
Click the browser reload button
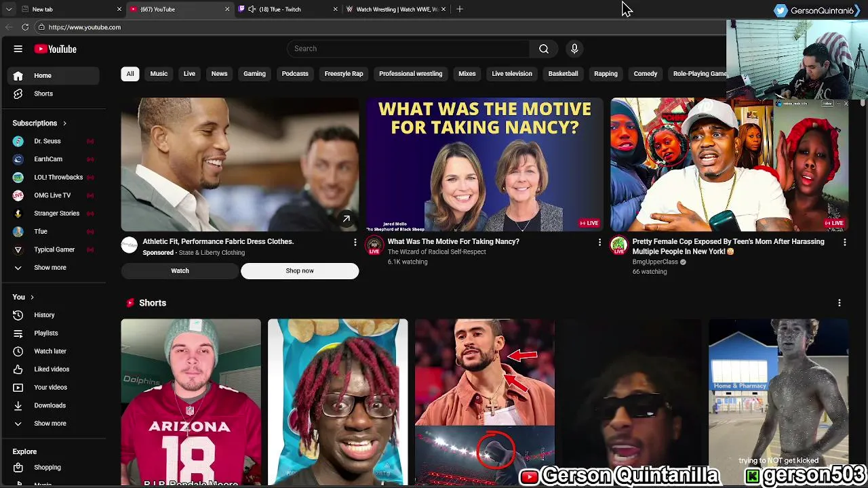point(25,27)
